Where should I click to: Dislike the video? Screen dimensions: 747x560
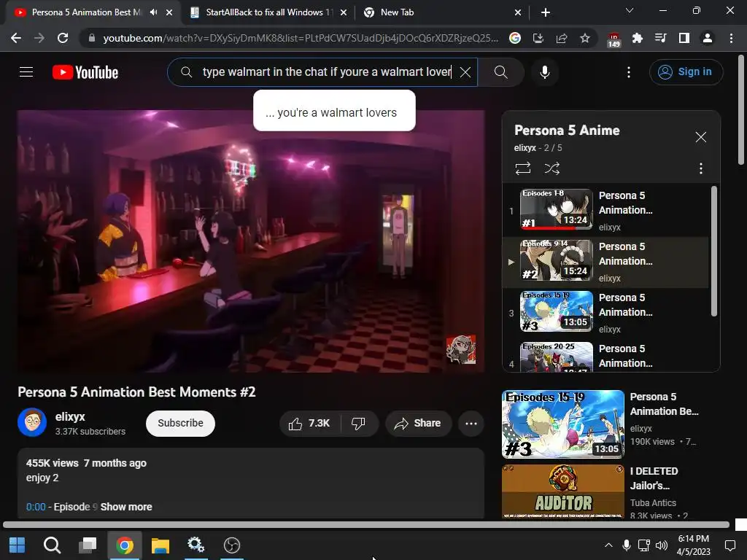[x=358, y=424]
